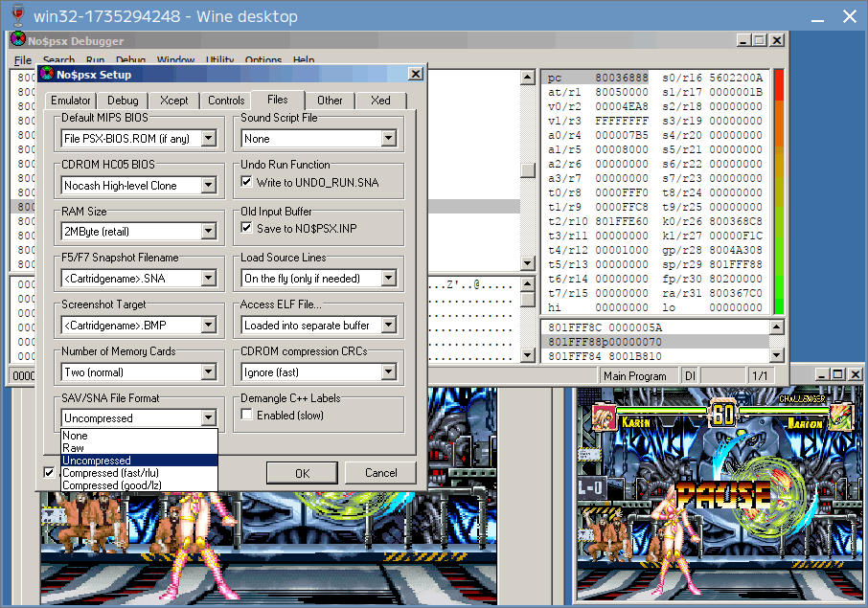Click the code window scrollbar thumb

[x=528, y=169]
